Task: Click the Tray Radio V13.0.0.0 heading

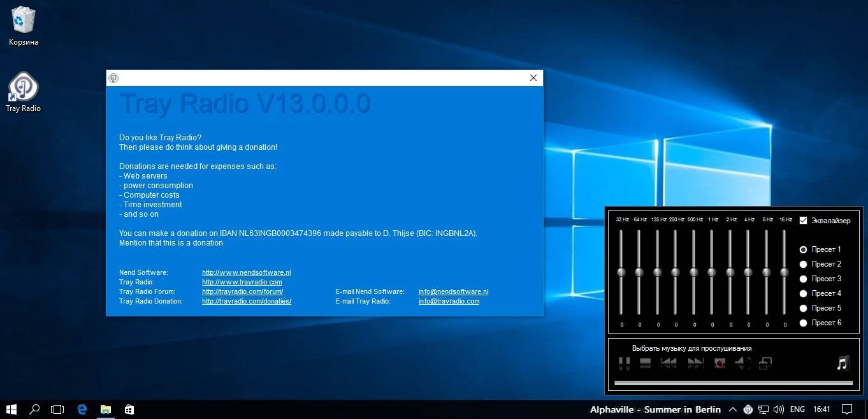Action: click(x=245, y=103)
